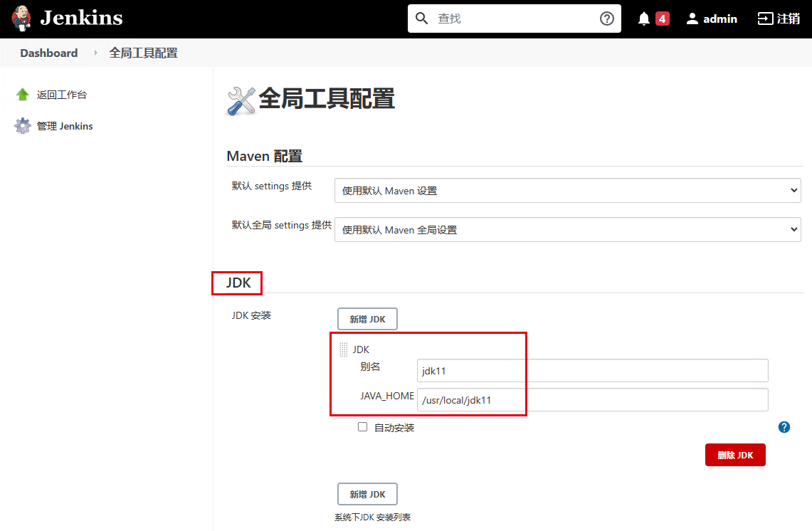Grab the JDK entry drag handle

(x=343, y=349)
